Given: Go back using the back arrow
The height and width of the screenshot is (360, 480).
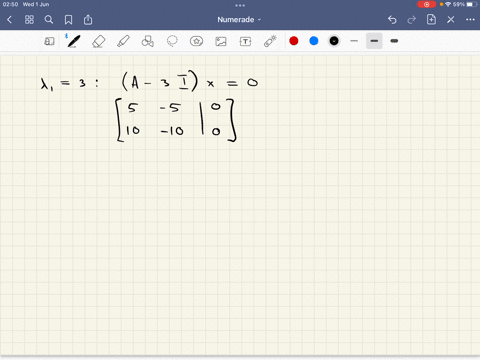Looking at the screenshot, I should (9, 20).
